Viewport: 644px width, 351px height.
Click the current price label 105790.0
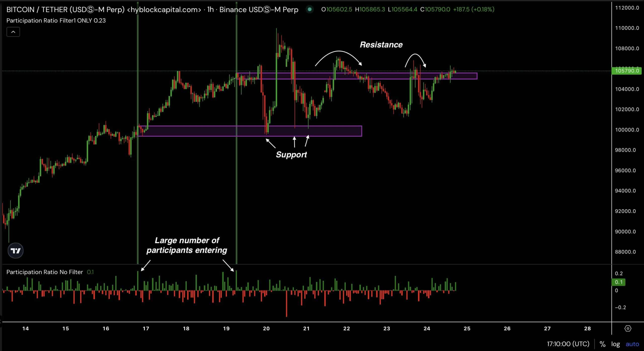627,71
